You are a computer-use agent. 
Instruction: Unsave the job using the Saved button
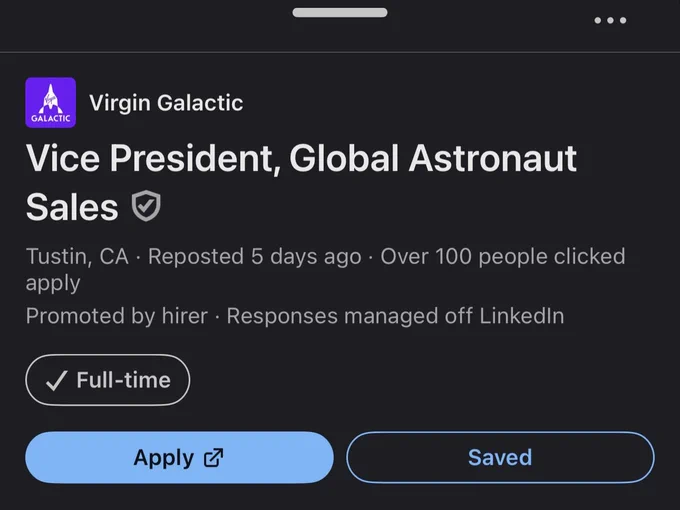(x=500, y=457)
